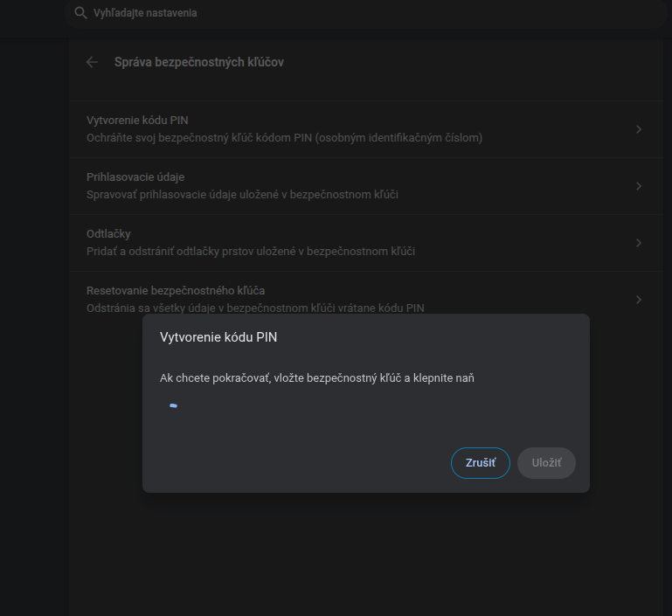Viewport: 672px width, 616px height.
Task: Click chevron beside Resetovanie bezpečnostného kľúča
Action: tap(639, 300)
